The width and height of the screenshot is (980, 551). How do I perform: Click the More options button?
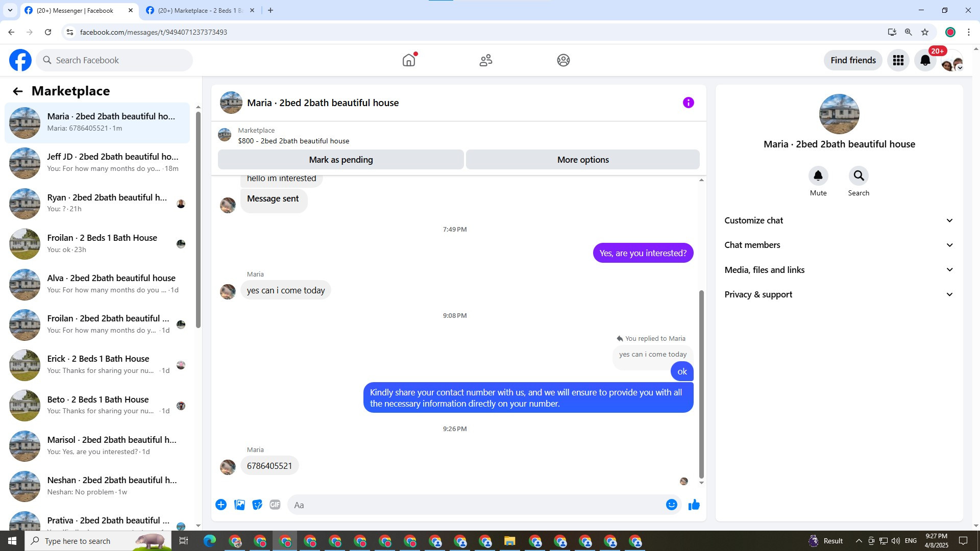tap(582, 160)
